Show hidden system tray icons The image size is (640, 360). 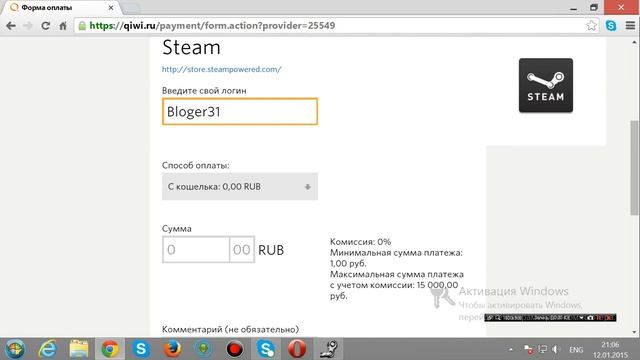click(x=511, y=350)
